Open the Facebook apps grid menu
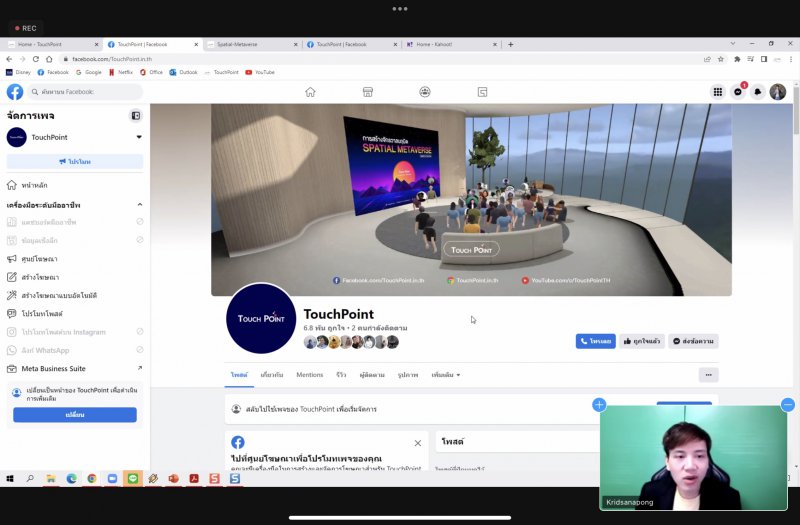 pyautogui.click(x=717, y=92)
